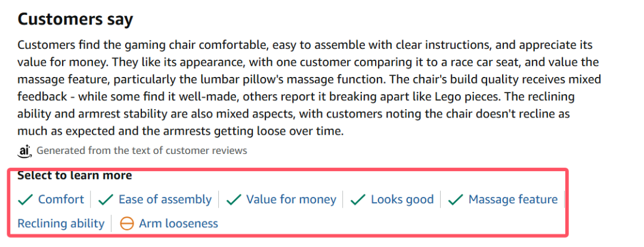The height and width of the screenshot is (247, 644).
Task: Click the checkmark next to Ease of assembly
Action: tap(106, 200)
